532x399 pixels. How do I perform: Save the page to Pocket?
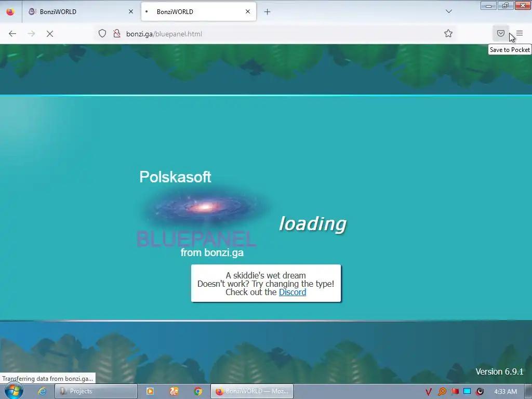(500, 33)
